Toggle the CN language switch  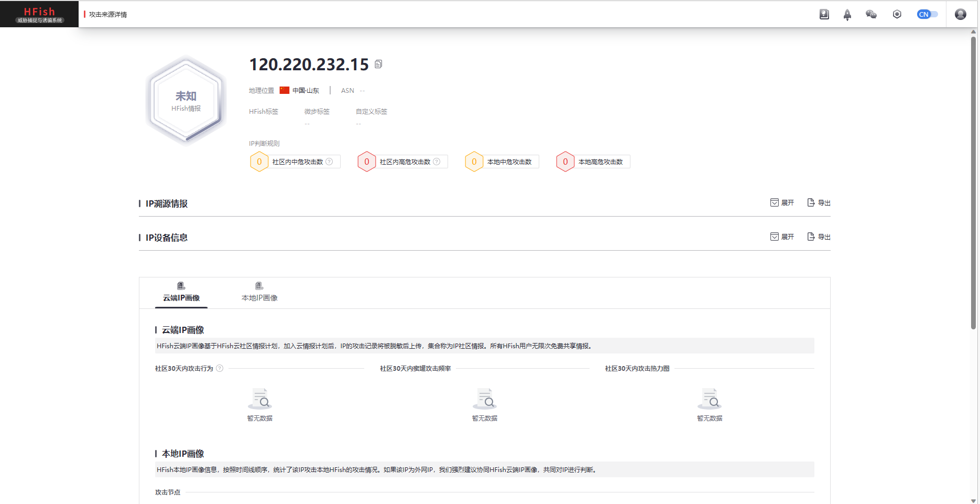[927, 14]
